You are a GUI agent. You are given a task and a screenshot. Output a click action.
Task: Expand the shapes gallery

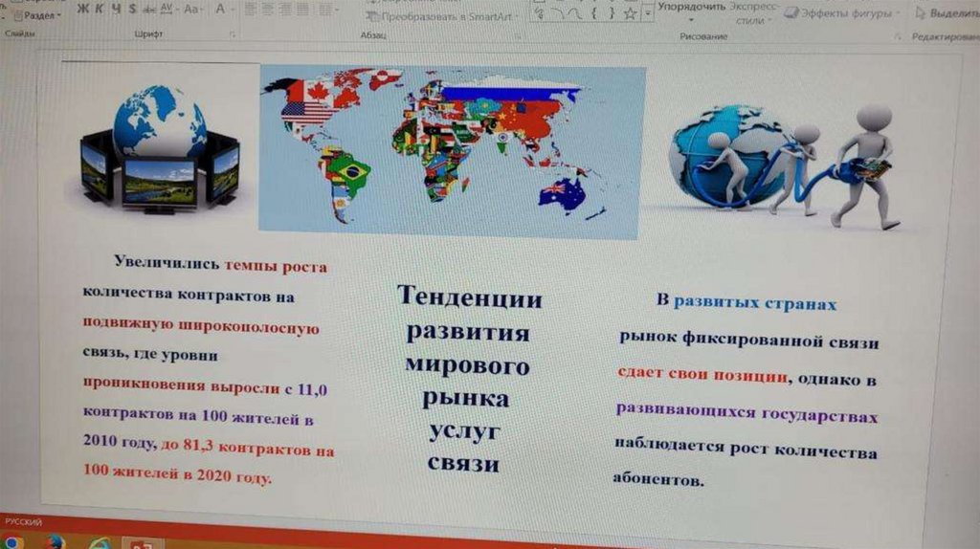[648, 11]
